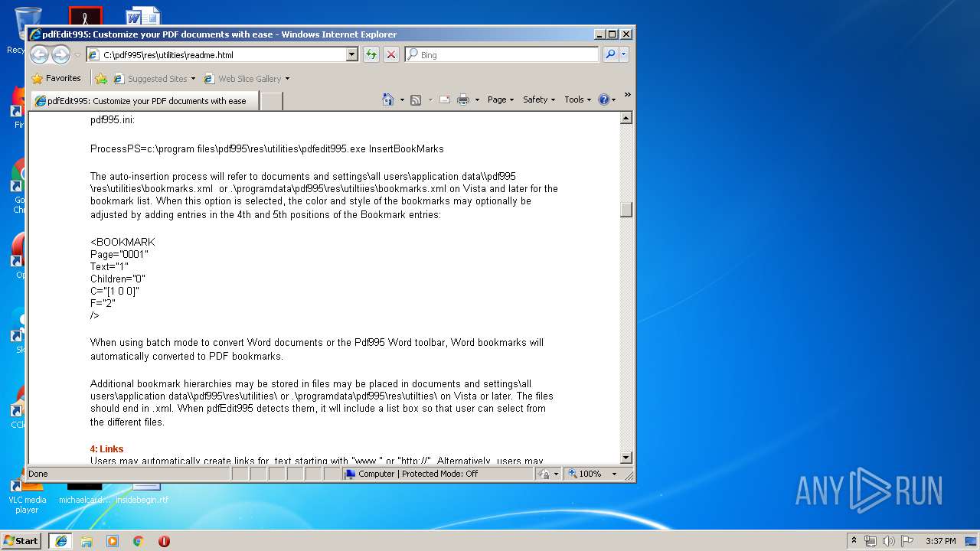Open the insidebegin.rtf desktop file

[142, 494]
